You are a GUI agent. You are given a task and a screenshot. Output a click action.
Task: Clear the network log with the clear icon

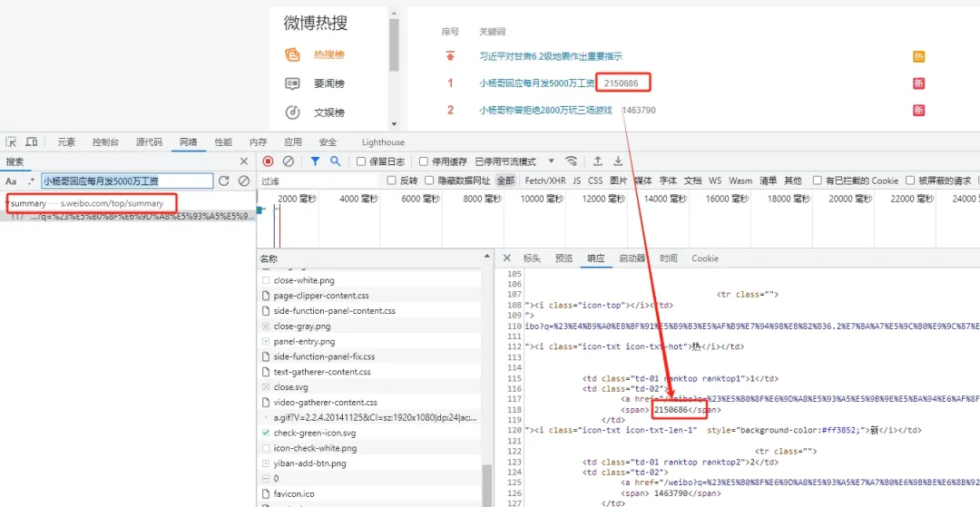tap(289, 161)
